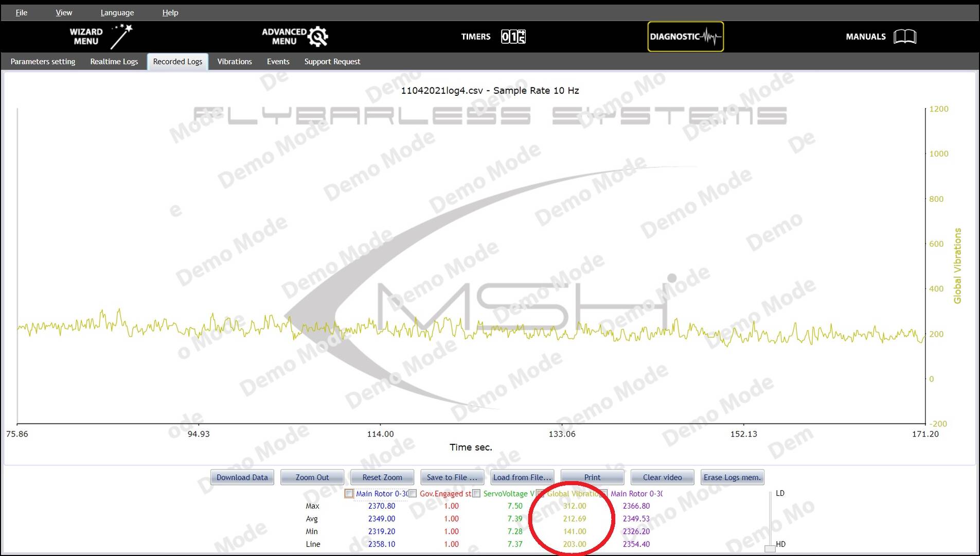Open the View menu
Screen dimensions: 980x556
(x=64, y=12)
